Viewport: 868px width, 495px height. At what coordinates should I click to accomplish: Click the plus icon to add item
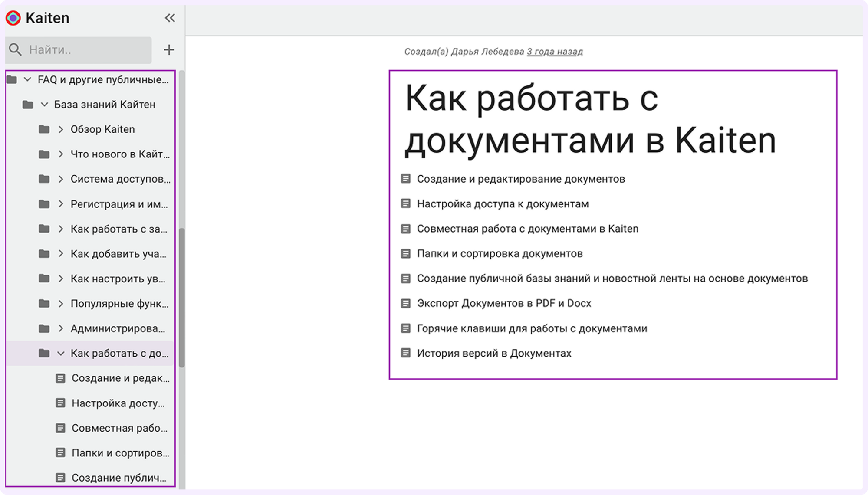[x=169, y=50]
